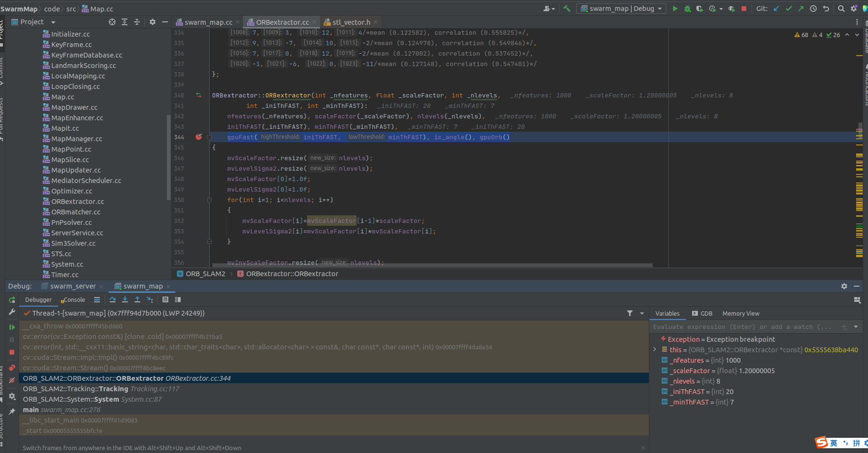Open the Evaluate Expression calculator
The height and width of the screenshot is (453, 868).
(165, 299)
